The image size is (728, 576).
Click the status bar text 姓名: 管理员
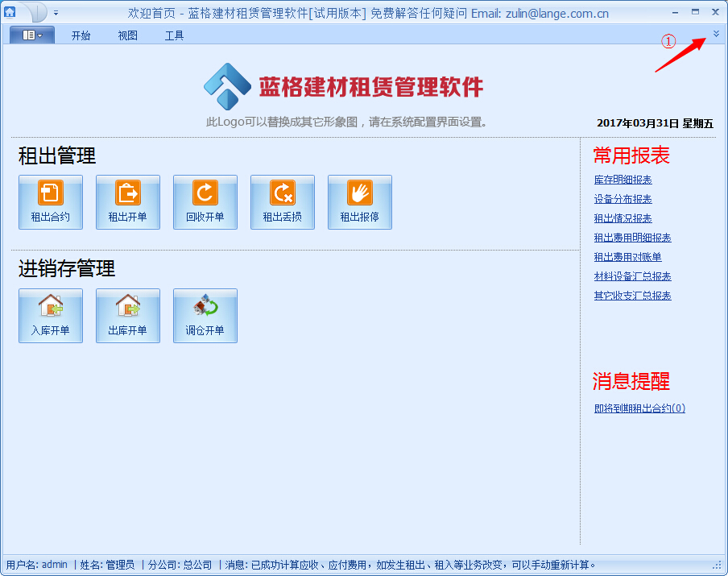pyautogui.click(x=107, y=565)
